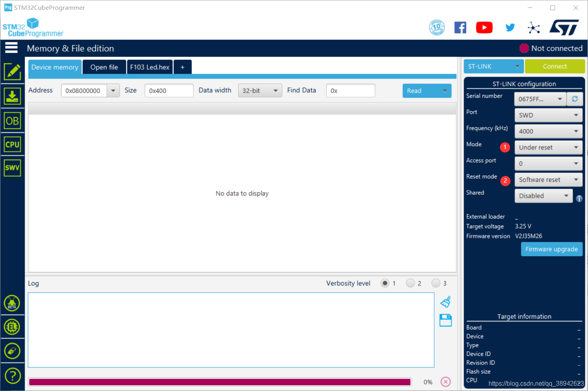Expand the Address dropdown arrow
The width and height of the screenshot is (588, 391).
click(113, 91)
